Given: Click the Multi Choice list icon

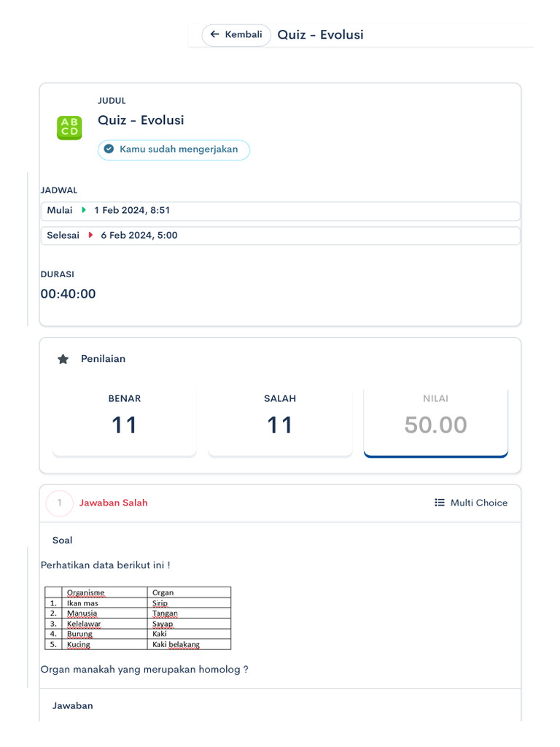Looking at the screenshot, I should pos(440,503).
